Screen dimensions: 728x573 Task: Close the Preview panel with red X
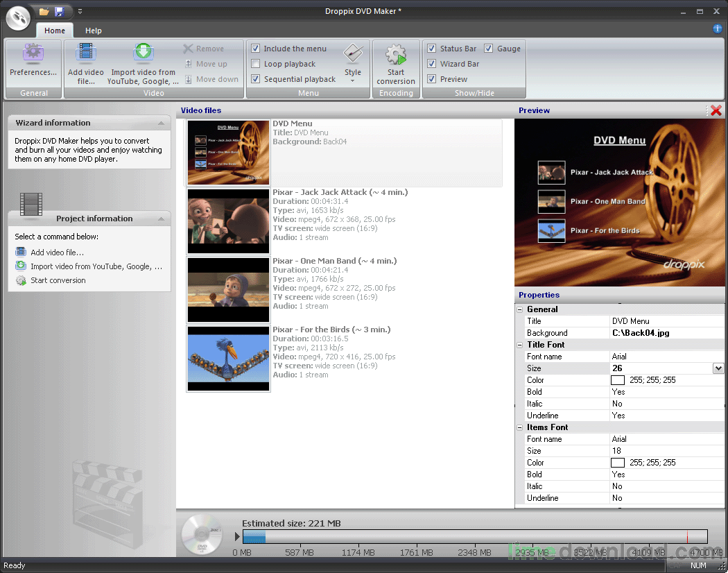tap(716, 110)
